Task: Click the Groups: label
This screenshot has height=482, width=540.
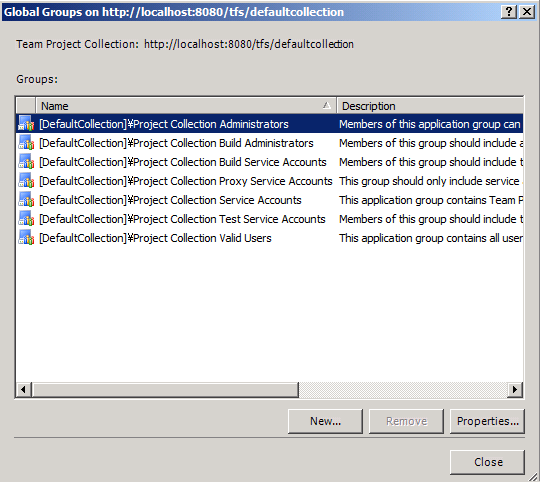Action: pyautogui.click(x=37, y=79)
